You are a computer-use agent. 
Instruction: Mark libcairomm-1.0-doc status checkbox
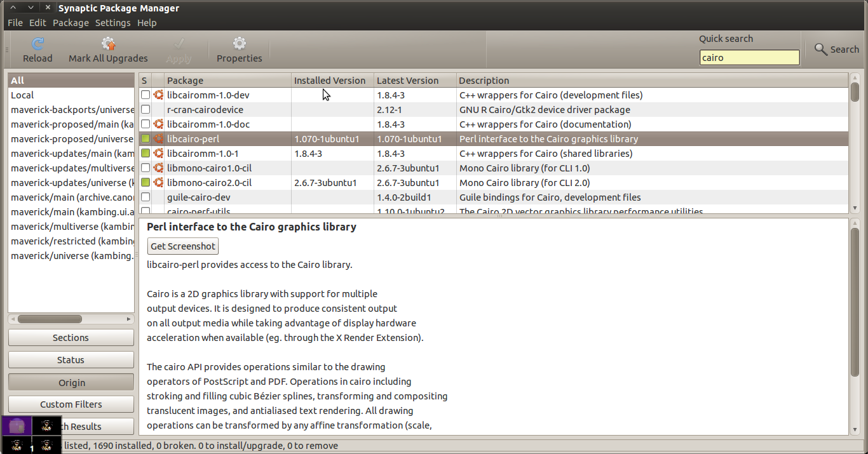pyautogui.click(x=146, y=124)
